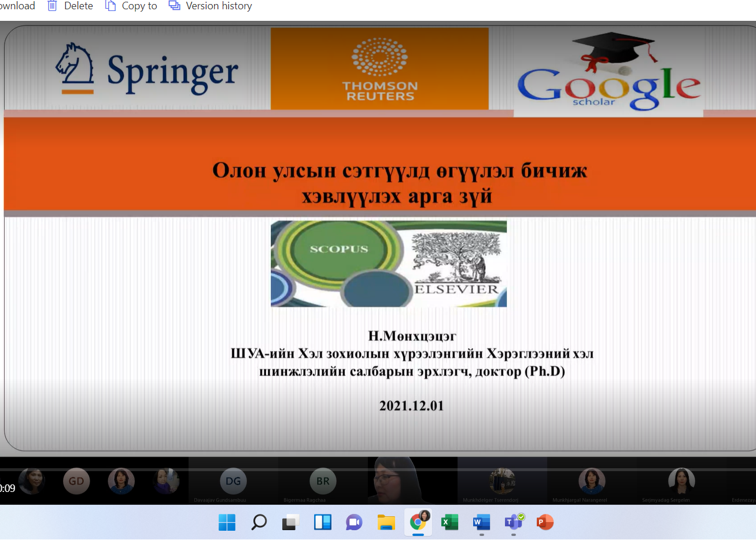Open Task View on the taskbar
The width and height of the screenshot is (756, 540).
pos(290,522)
